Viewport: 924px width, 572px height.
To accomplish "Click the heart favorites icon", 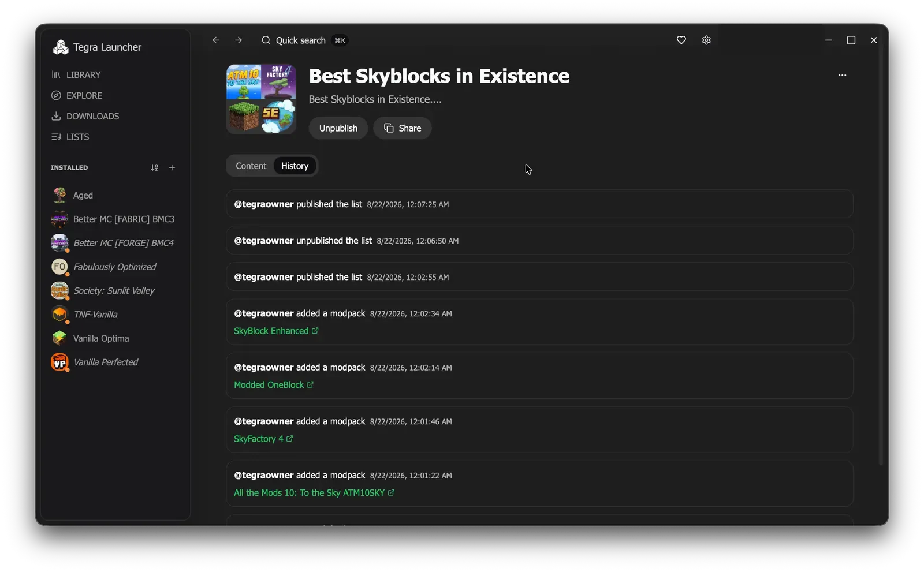I will click(681, 40).
